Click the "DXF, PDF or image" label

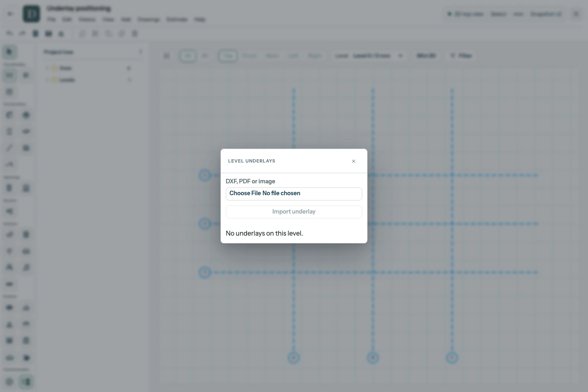[250, 181]
